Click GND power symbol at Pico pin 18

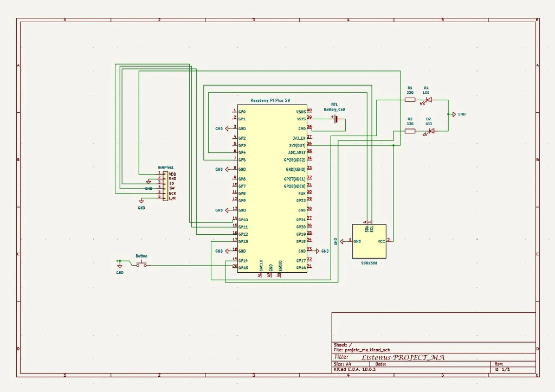[227, 251]
